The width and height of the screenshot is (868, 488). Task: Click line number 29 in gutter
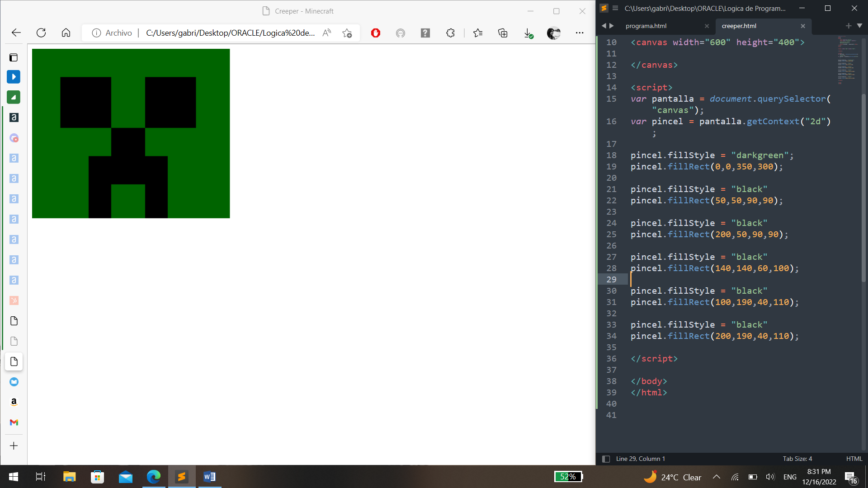tap(611, 279)
